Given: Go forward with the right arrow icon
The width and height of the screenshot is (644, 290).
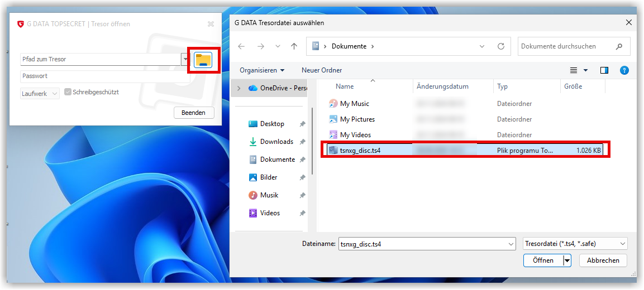Looking at the screenshot, I should (261, 46).
